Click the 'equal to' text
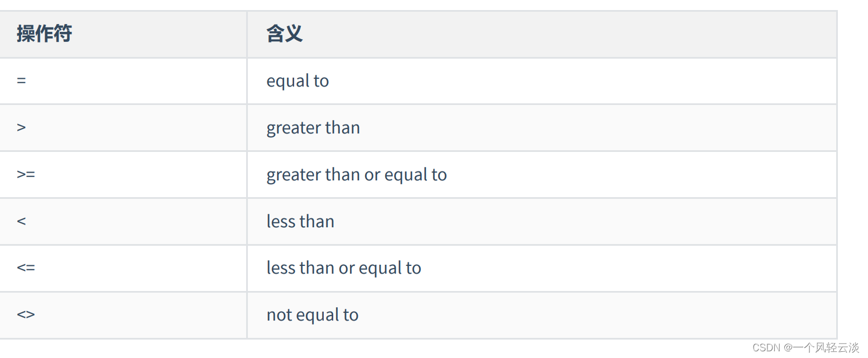 [298, 81]
